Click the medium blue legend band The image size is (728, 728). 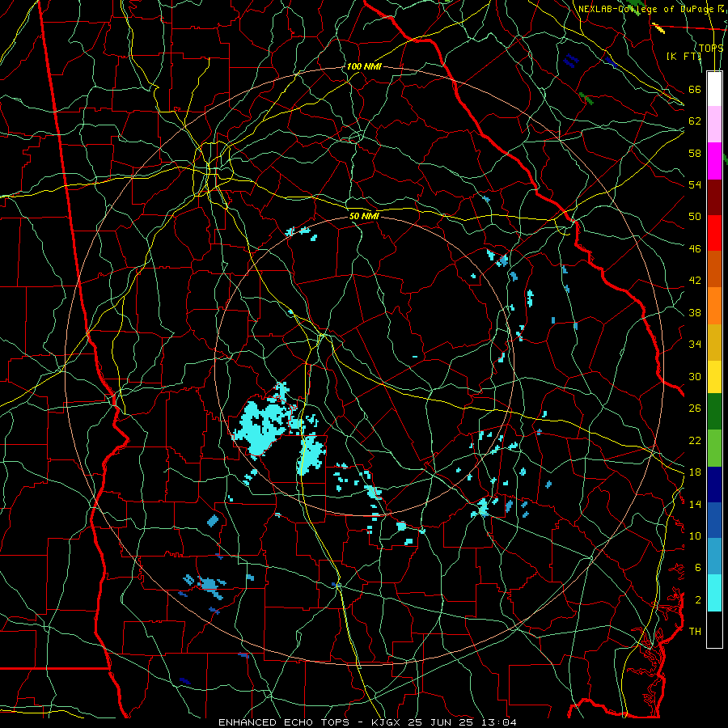pyautogui.click(x=714, y=520)
